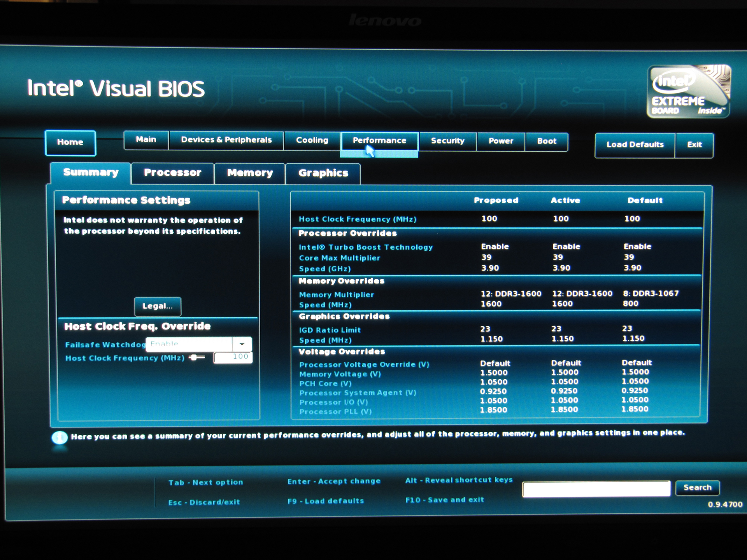Click proposed Processor PLL 1.8500 value
This screenshot has height=560, width=747.
pos(493,410)
